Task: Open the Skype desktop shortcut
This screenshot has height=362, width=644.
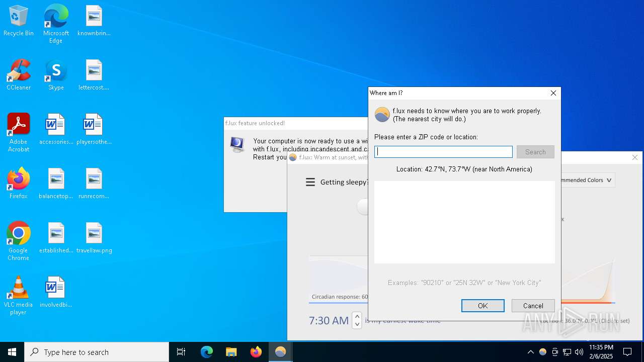Action: (56, 75)
